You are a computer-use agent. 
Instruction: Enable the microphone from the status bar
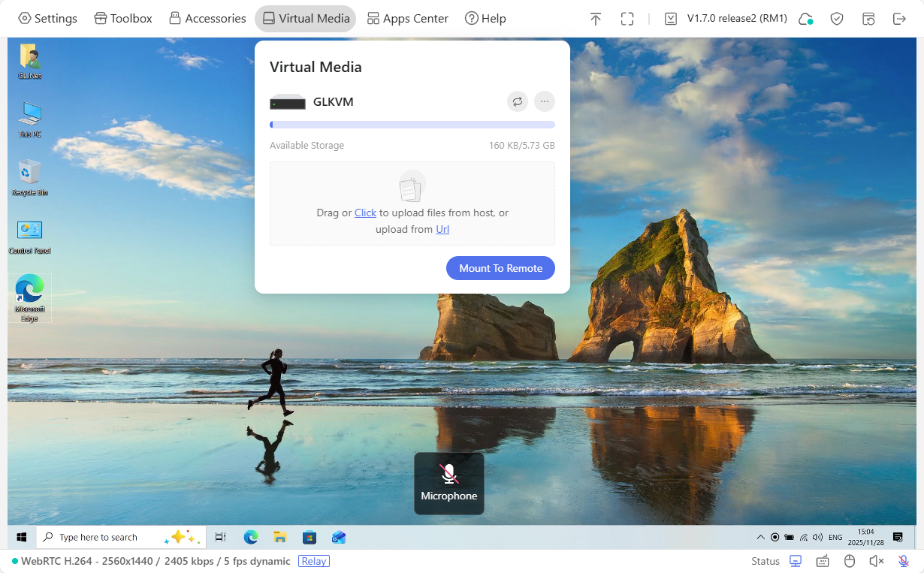pos(902,561)
